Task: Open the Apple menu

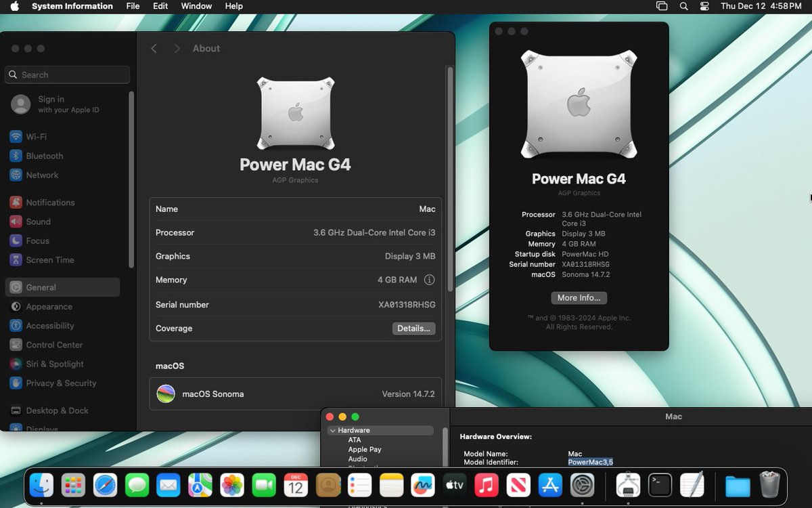Action: pos(15,6)
